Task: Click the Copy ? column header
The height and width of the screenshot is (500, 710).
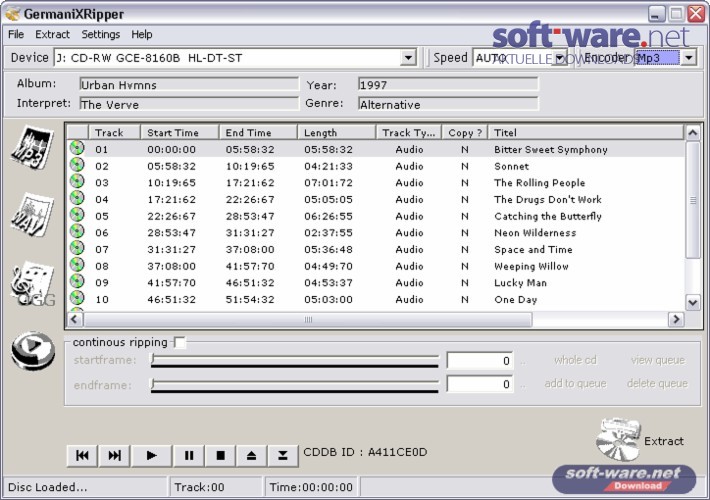Action: [465, 132]
